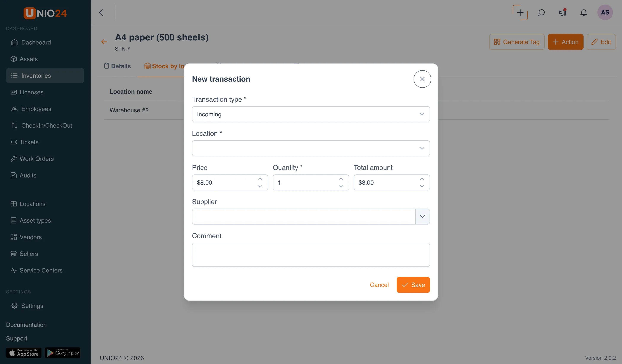Viewport: 622px width, 364px height.
Task: Decrease Total amount with down arrow
Action: pos(422,186)
